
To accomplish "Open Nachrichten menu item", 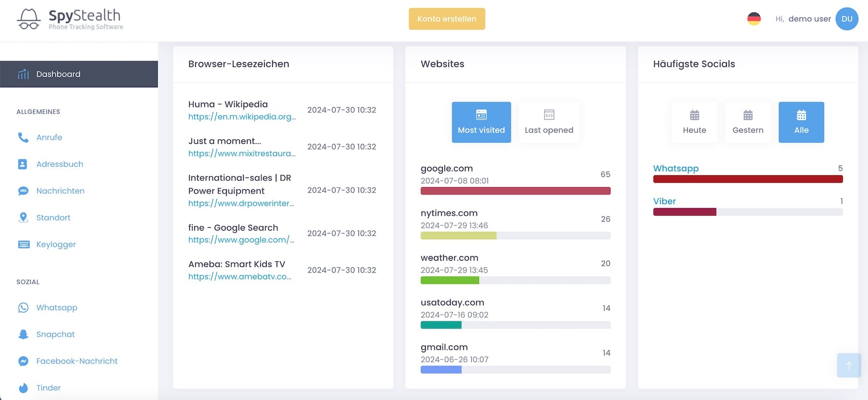I will [x=60, y=191].
